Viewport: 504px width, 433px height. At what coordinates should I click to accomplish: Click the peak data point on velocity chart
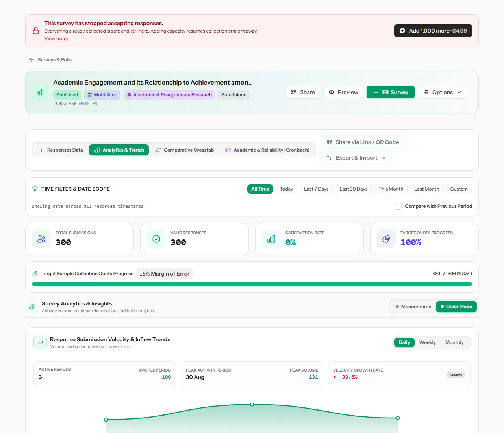[252, 405]
